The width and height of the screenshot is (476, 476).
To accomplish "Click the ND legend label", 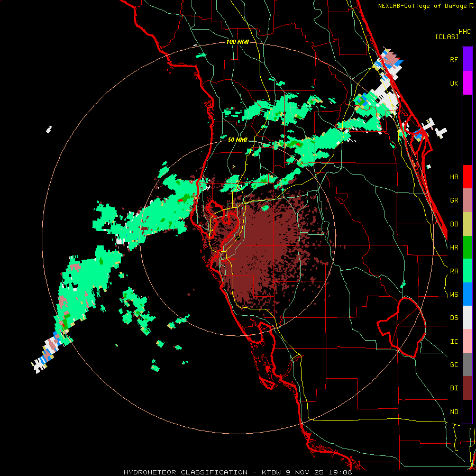I will (x=454, y=412).
